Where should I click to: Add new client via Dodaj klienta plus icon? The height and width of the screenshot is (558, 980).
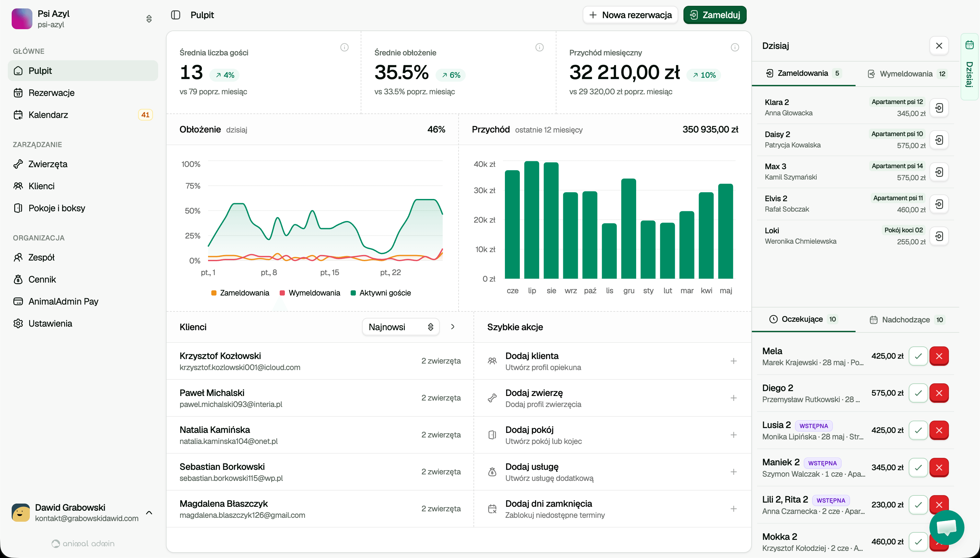click(733, 361)
